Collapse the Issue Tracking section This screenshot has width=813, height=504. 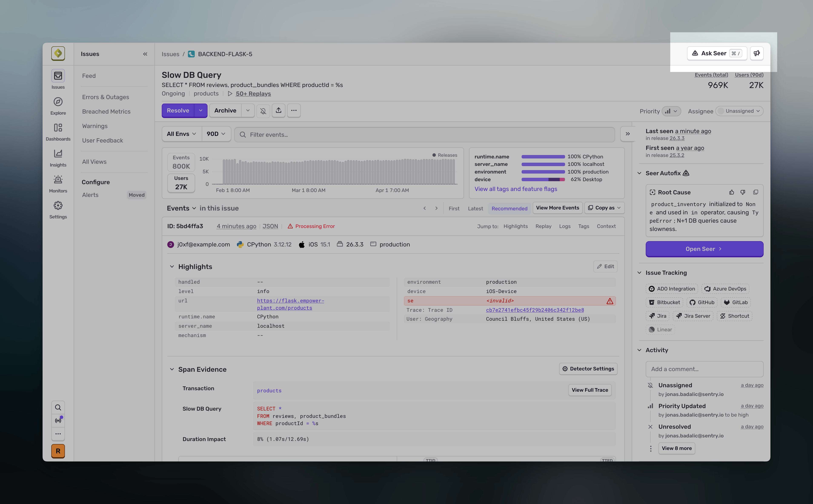point(639,272)
